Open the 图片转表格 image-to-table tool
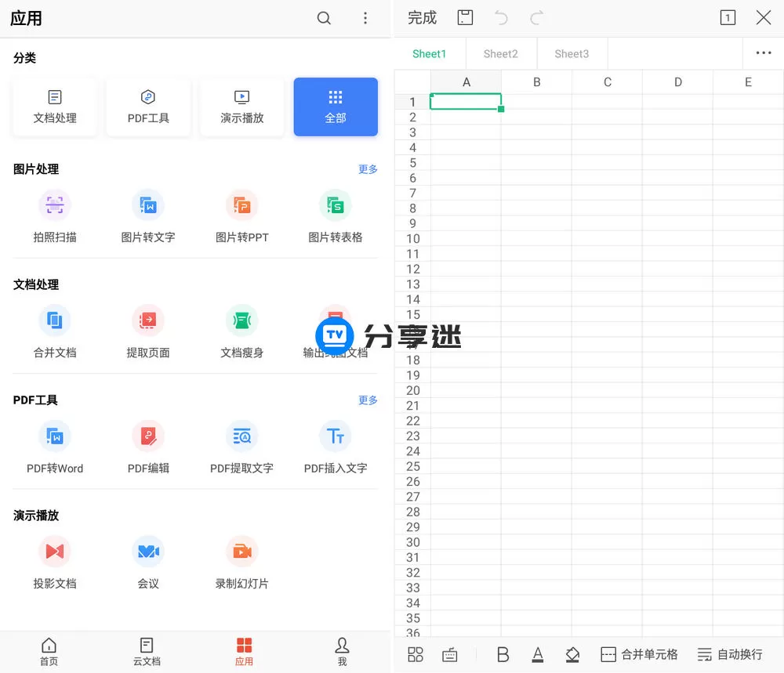784x673 pixels. click(336, 216)
